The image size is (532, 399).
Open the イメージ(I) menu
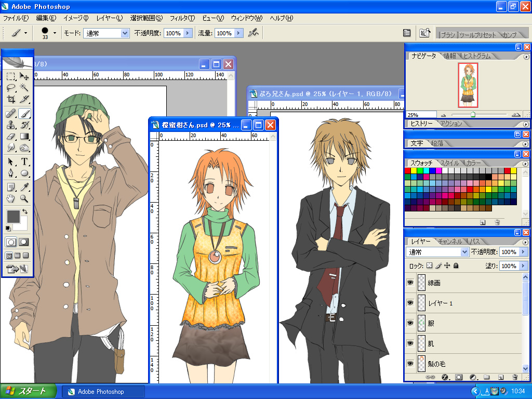tap(76, 18)
